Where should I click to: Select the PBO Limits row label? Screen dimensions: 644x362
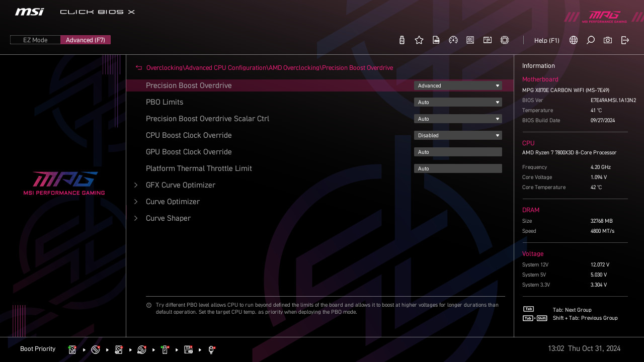click(x=165, y=102)
